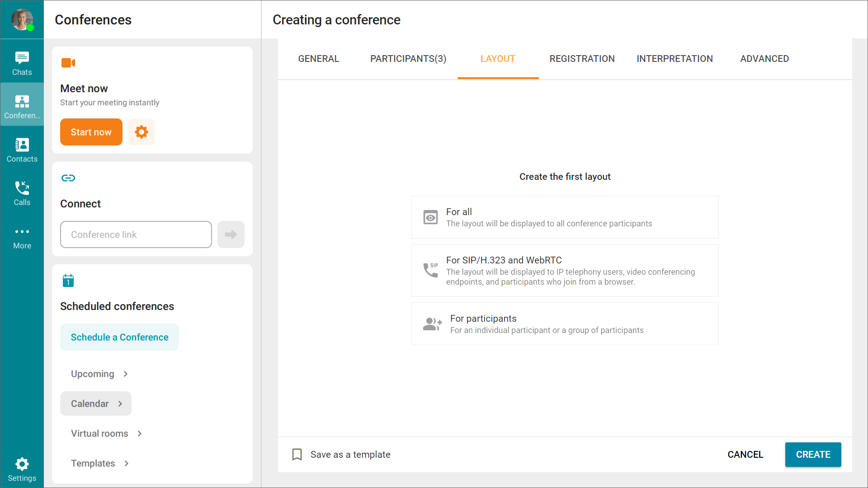Click the CANCEL button
868x488 pixels.
pos(745,455)
